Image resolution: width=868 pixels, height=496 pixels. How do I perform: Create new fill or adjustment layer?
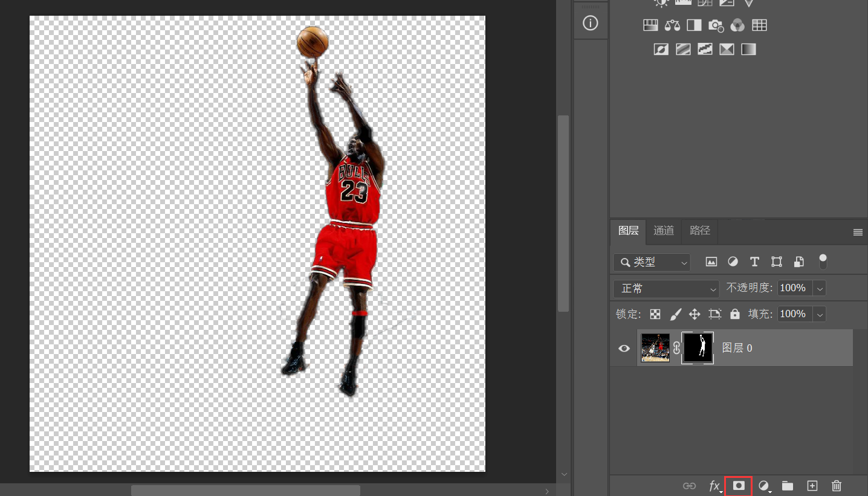764,486
